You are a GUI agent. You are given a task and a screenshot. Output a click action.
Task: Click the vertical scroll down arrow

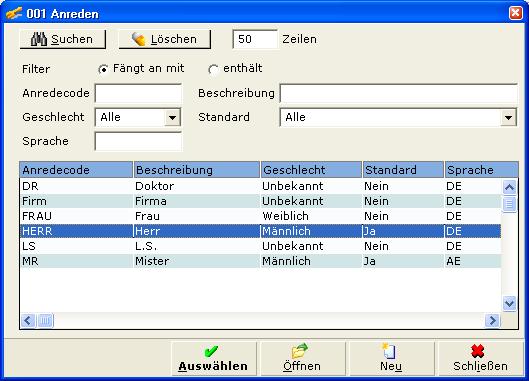click(509, 303)
